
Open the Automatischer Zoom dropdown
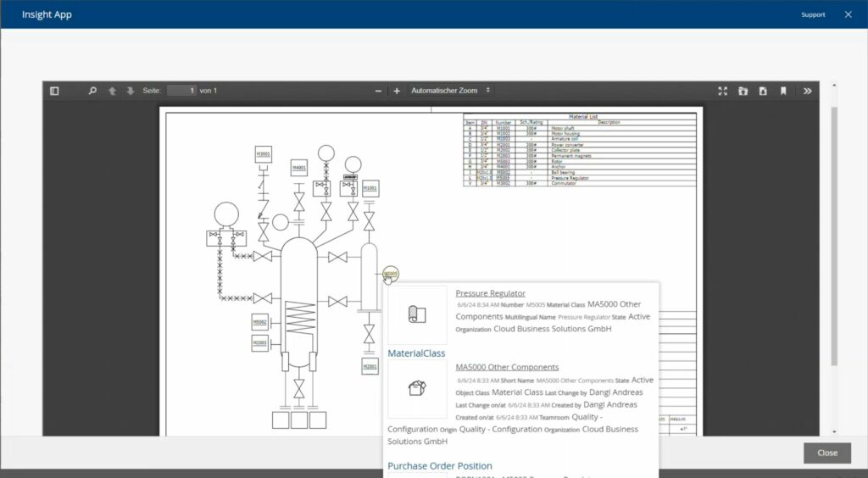pos(450,90)
